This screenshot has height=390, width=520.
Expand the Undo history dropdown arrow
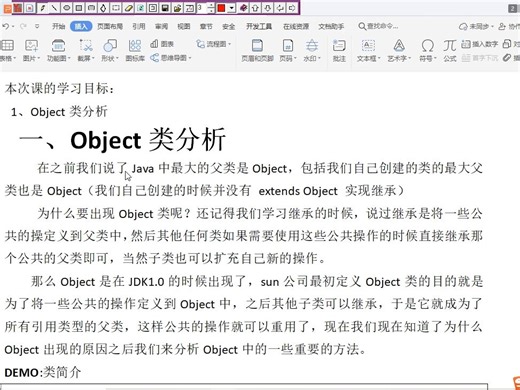pos(13,26)
